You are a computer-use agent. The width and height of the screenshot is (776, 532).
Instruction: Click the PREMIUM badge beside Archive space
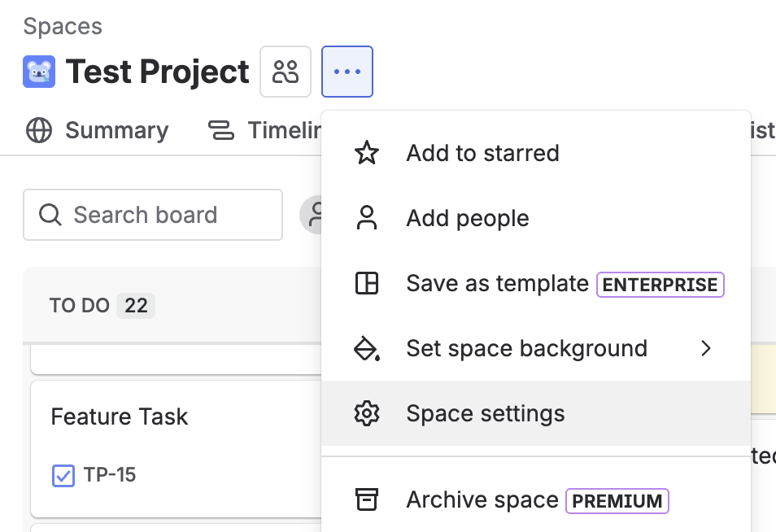[x=617, y=500]
